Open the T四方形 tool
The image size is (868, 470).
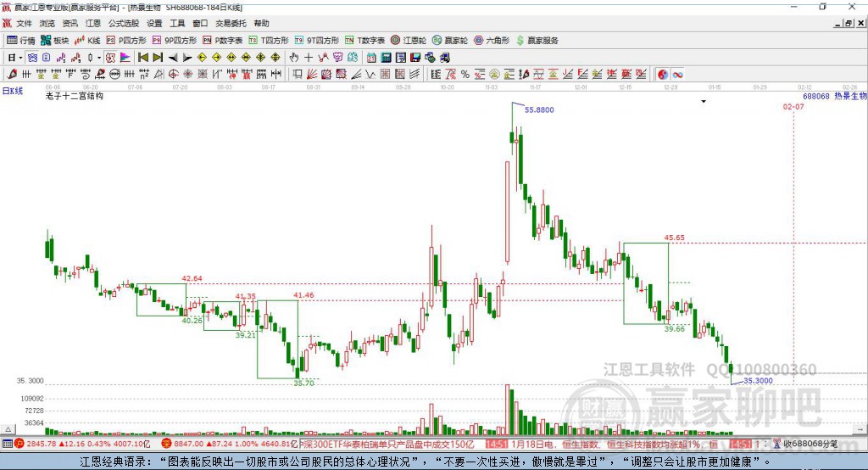coord(269,41)
